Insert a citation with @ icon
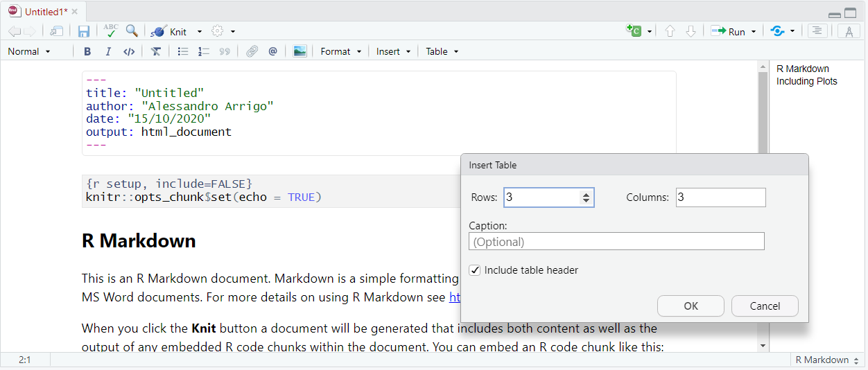Image resolution: width=868 pixels, height=370 pixels. tap(273, 51)
